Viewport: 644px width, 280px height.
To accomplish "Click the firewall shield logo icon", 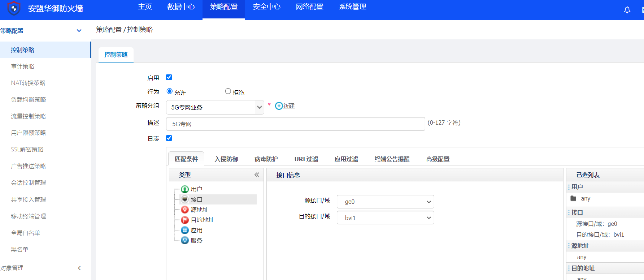I will pos(14,8).
